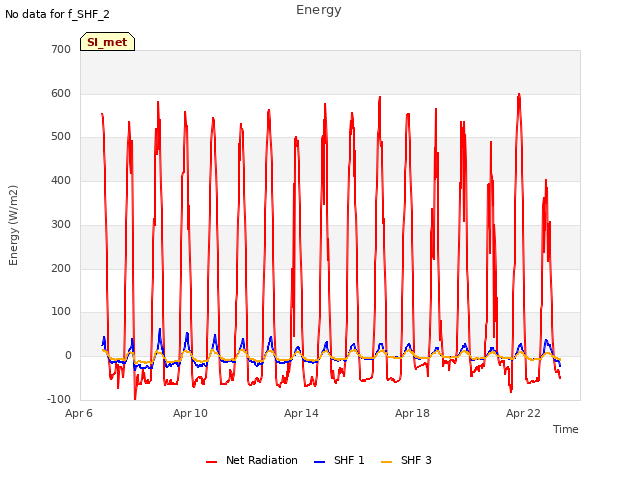Click the 600 y-axis tick label

[x=61, y=93]
